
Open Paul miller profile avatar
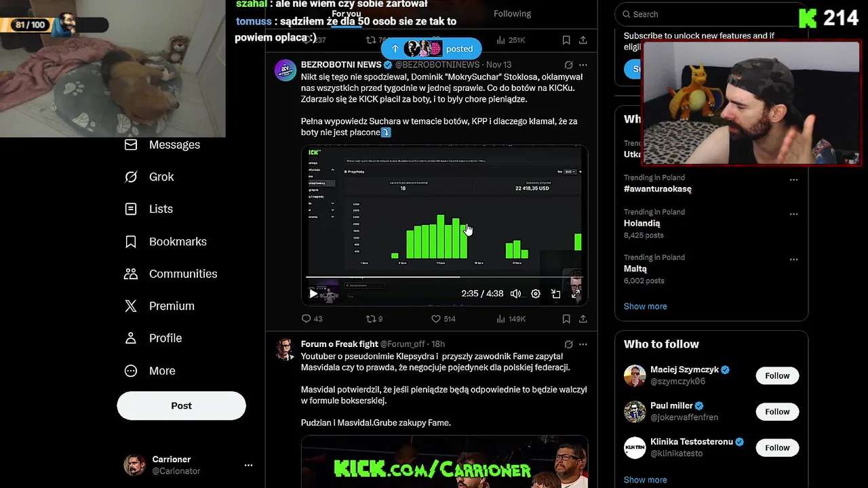coord(635,411)
